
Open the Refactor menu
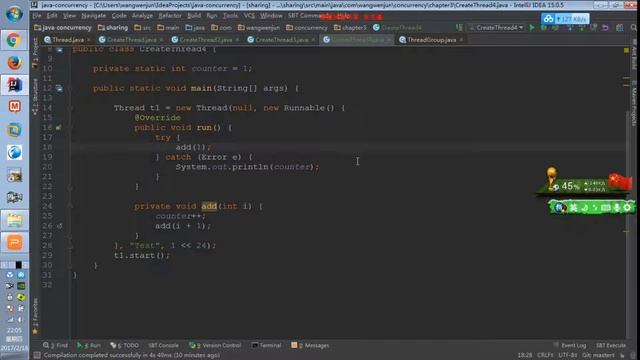pyautogui.click(x=170, y=16)
